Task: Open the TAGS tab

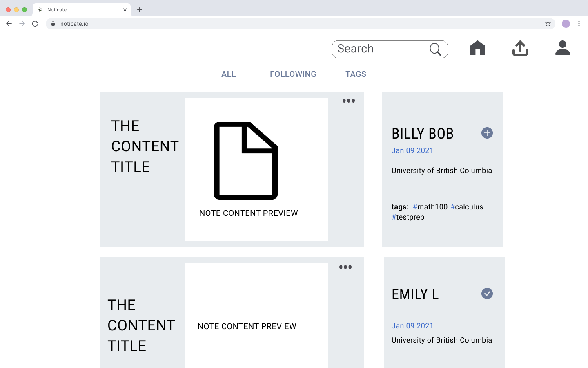Action: (x=356, y=74)
